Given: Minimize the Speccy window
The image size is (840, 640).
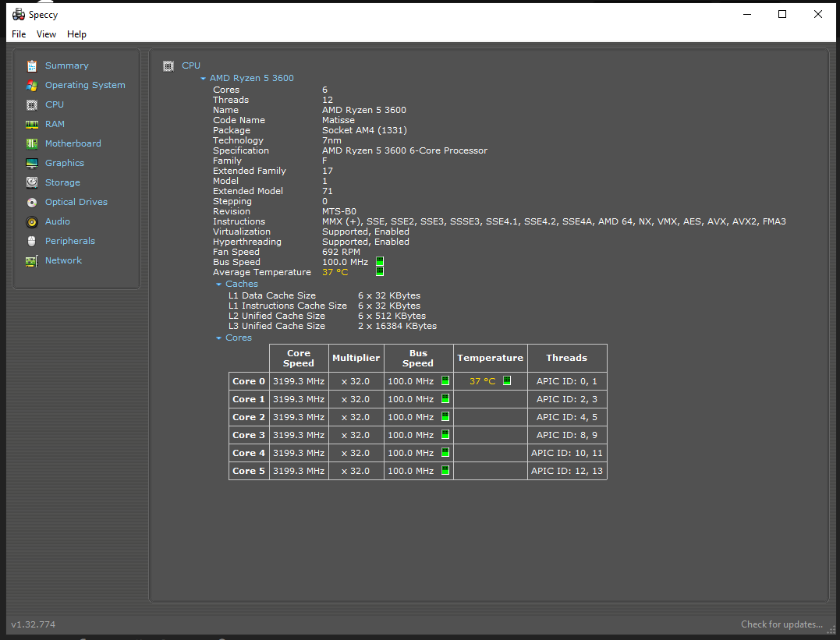Looking at the screenshot, I should click(747, 15).
